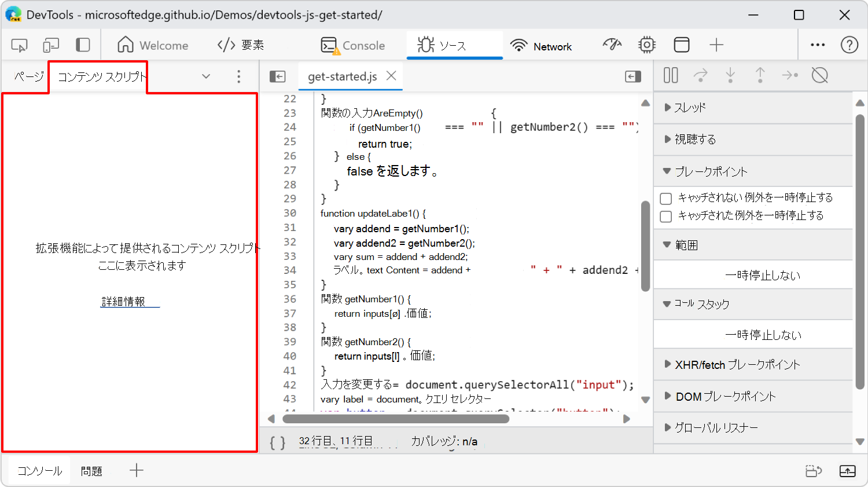The height and width of the screenshot is (487, 868).
Task: Select the ページ navigator tab
Action: [x=29, y=76]
